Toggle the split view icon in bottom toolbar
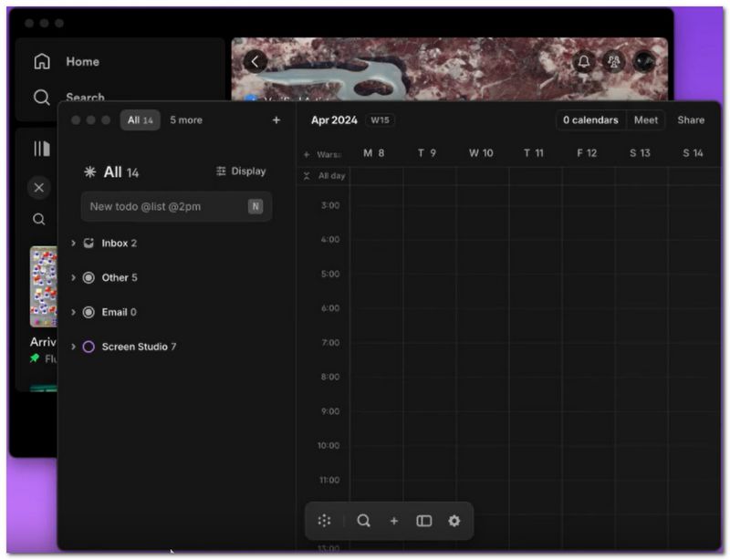Image resolution: width=730 pixels, height=560 pixels. click(424, 521)
